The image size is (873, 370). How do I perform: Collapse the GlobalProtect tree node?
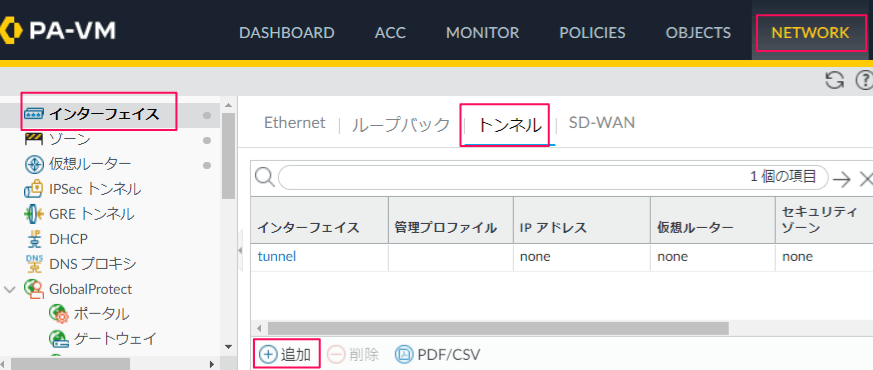[9, 289]
